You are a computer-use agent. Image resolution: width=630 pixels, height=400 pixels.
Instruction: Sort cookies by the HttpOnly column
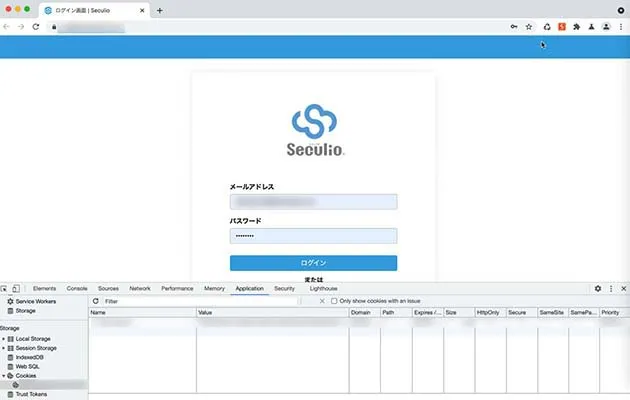[490, 312]
